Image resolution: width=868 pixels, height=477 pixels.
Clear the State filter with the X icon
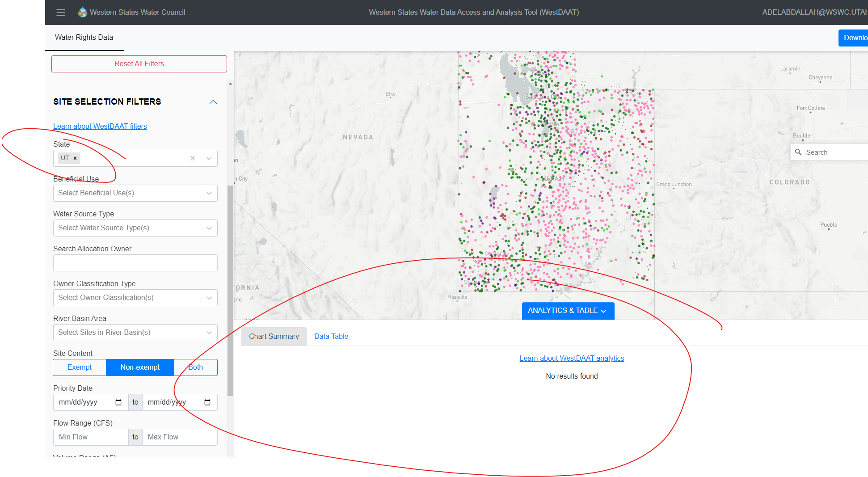(x=192, y=158)
